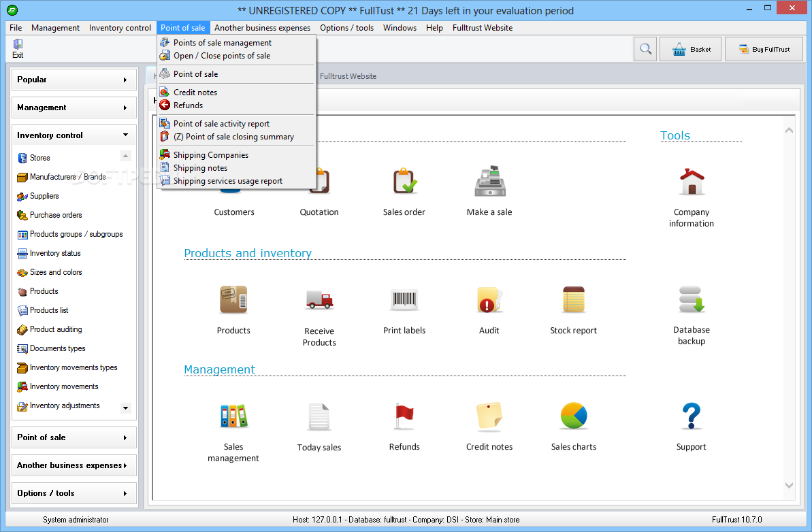Image resolution: width=812 pixels, height=532 pixels.
Task: Open the Stock report notepad icon
Action: click(574, 299)
